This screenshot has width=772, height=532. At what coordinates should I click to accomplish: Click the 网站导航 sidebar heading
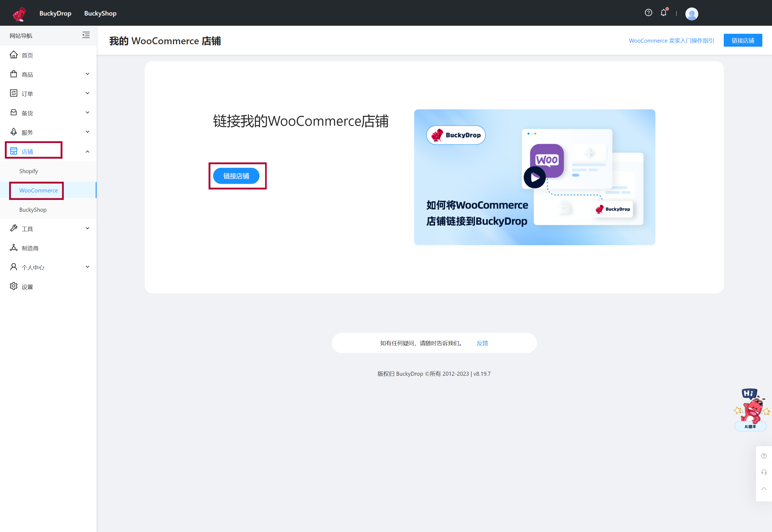click(x=21, y=36)
